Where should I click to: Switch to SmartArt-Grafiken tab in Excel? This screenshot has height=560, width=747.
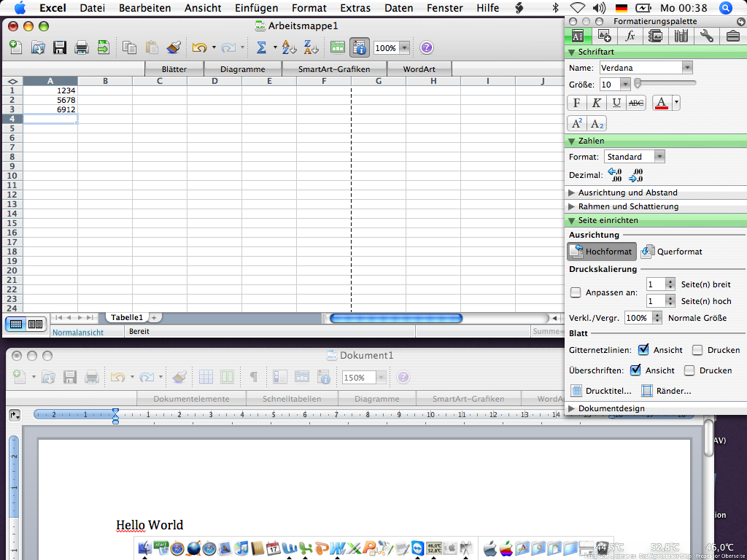point(334,69)
